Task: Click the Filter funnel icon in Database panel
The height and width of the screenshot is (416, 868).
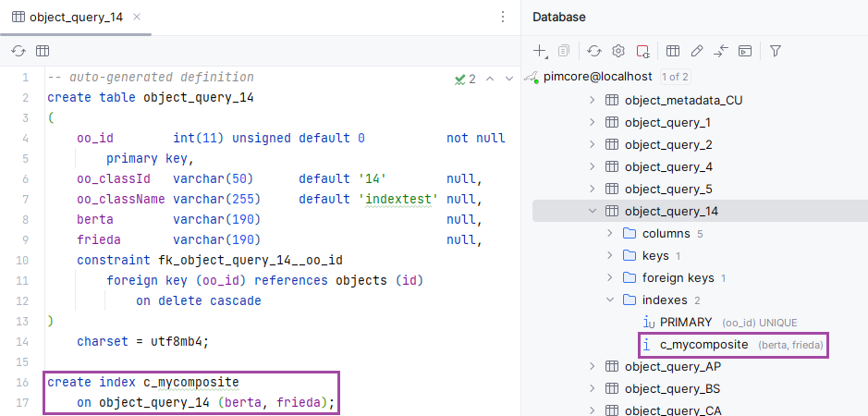Action: (x=776, y=51)
